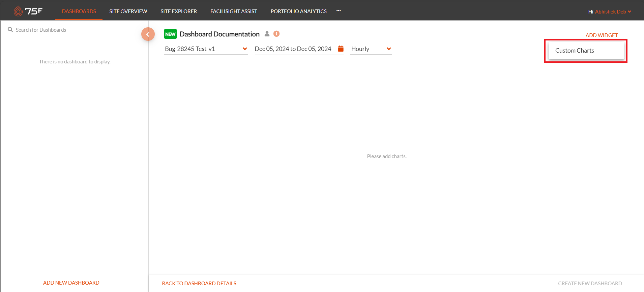644x292 pixels.
Task: Click the orange info icon
Action: 276,34
